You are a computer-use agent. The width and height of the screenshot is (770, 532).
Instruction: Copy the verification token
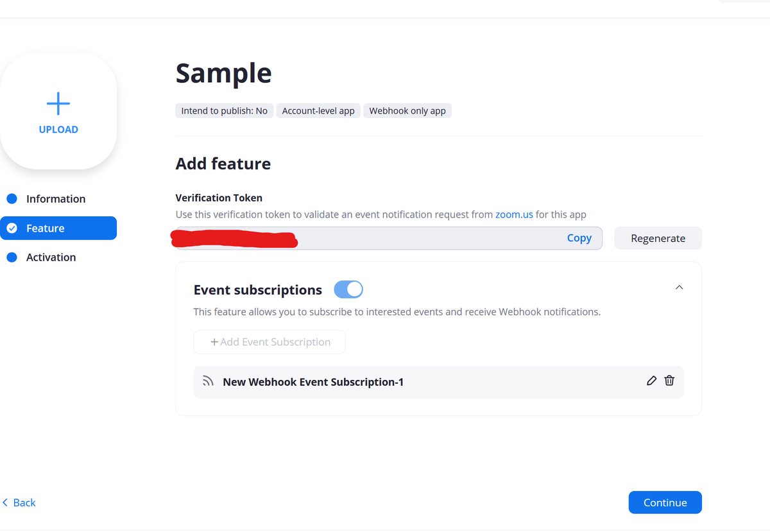[x=579, y=238]
